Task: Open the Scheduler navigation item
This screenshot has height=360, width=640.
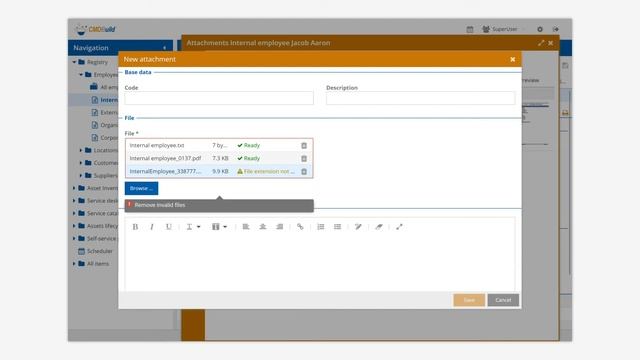Action: pyautogui.click(x=100, y=251)
